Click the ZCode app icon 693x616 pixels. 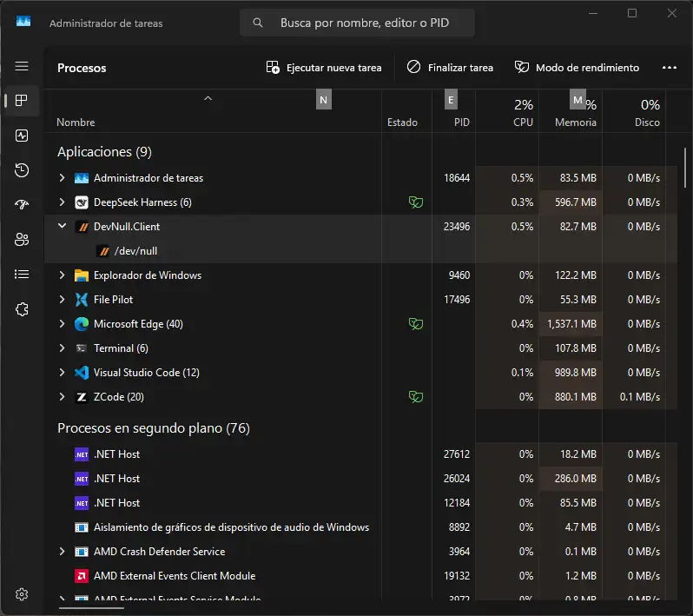pyautogui.click(x=82, y=397)
